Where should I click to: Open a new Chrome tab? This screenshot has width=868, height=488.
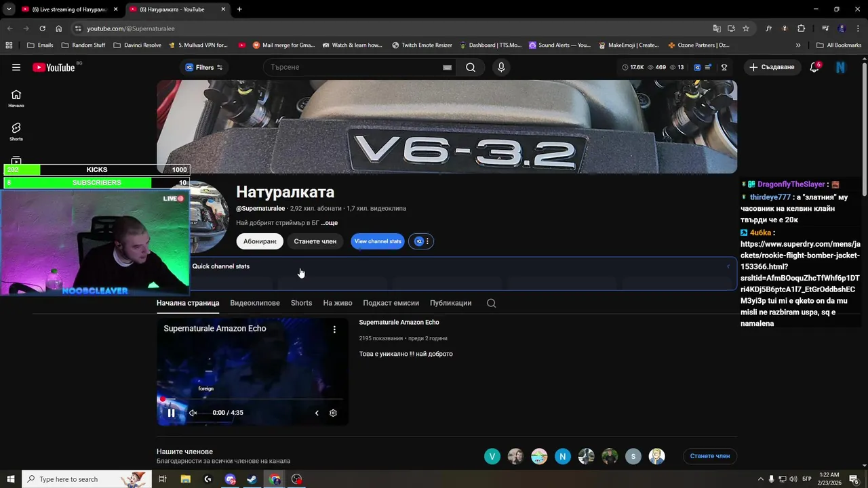pyautogui.click(x=239, y=9)
